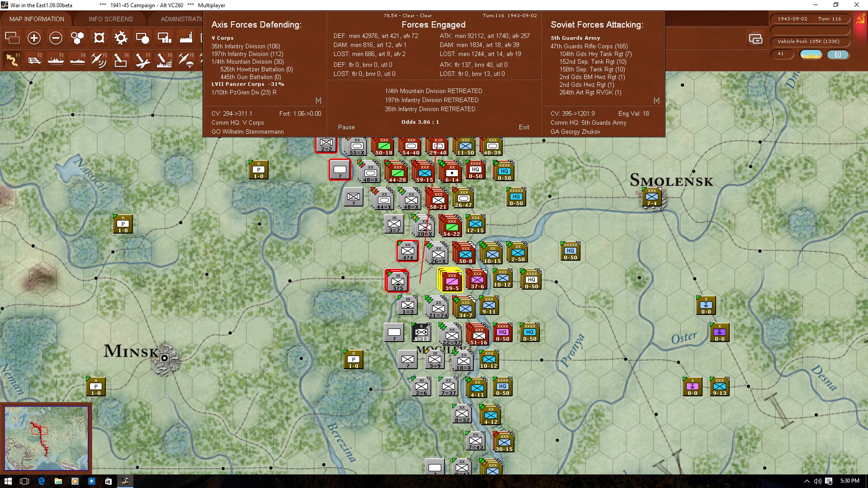Click the zoom in plus icon

pos(34,38)
